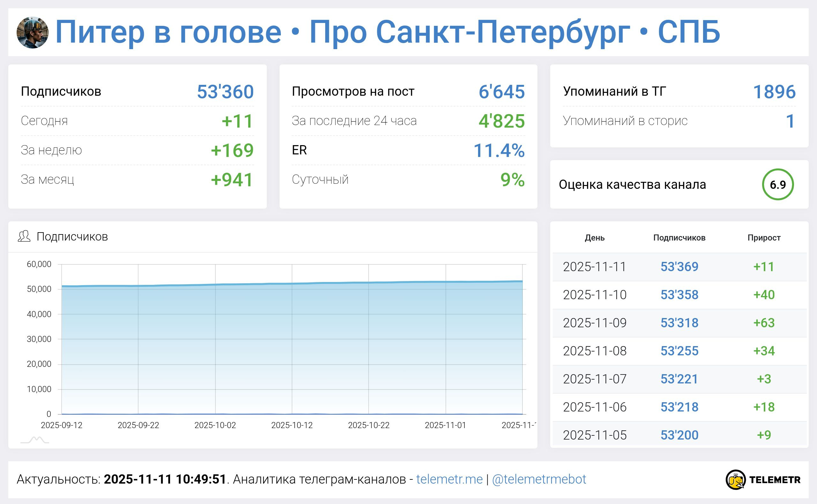Click the Telemetr logo mascot icon
The image size is (817, 504).
(x=736, y=480)
